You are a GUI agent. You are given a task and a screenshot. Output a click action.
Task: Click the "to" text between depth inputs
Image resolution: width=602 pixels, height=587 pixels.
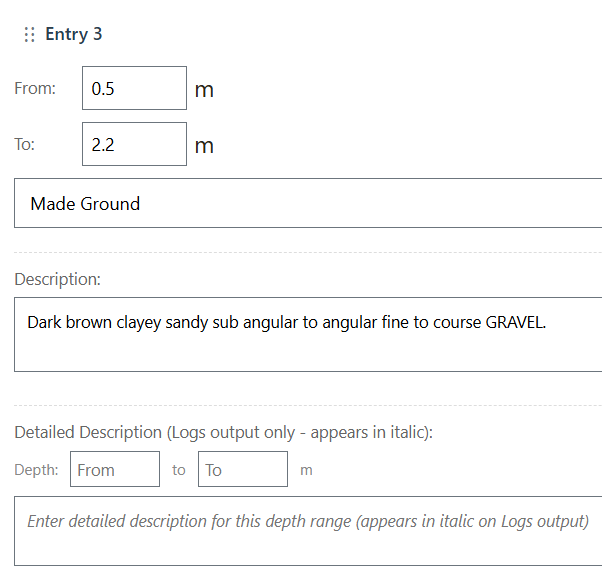tap(179, 469)
